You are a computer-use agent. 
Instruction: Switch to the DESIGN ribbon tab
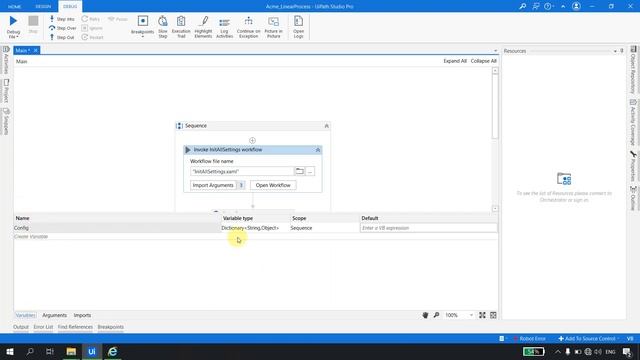point(43,7)
